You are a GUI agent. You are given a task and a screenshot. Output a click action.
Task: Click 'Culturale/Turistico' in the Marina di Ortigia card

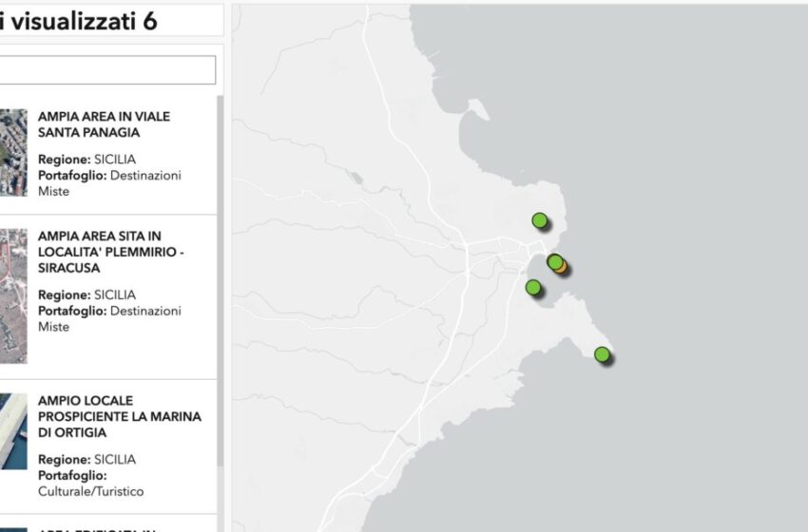pos(90,491)
